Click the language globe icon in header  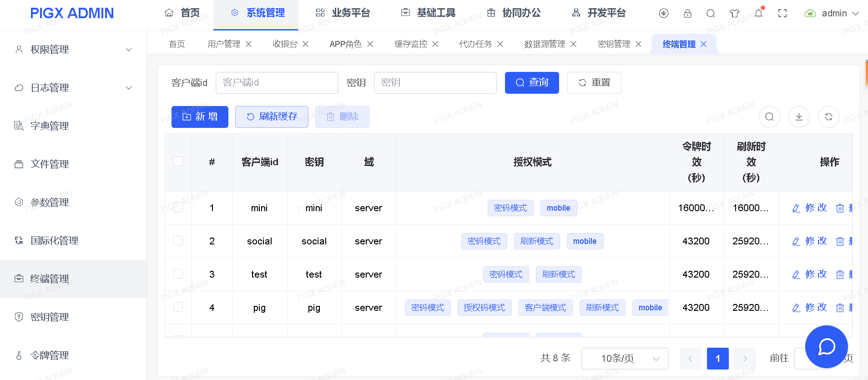tap(664, 13)
